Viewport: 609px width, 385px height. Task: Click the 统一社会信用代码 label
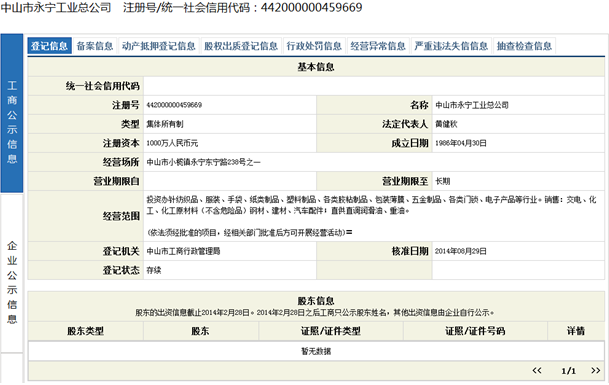pos(103,86)
